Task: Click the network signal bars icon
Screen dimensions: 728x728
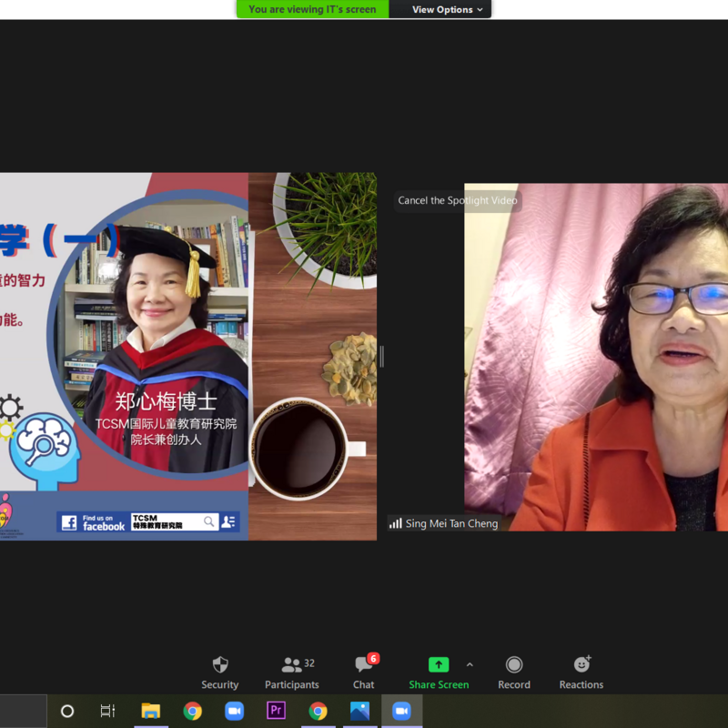Action: [x=395, y=523]
